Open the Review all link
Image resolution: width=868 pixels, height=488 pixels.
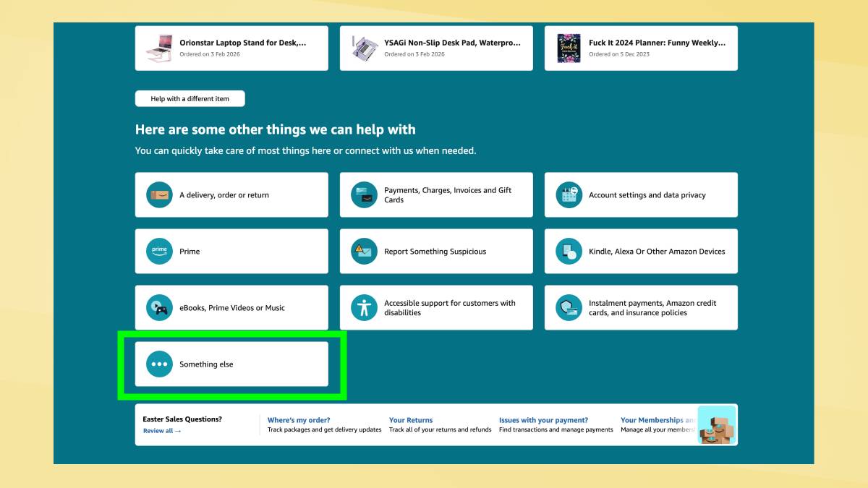click(x=162, y=431)
